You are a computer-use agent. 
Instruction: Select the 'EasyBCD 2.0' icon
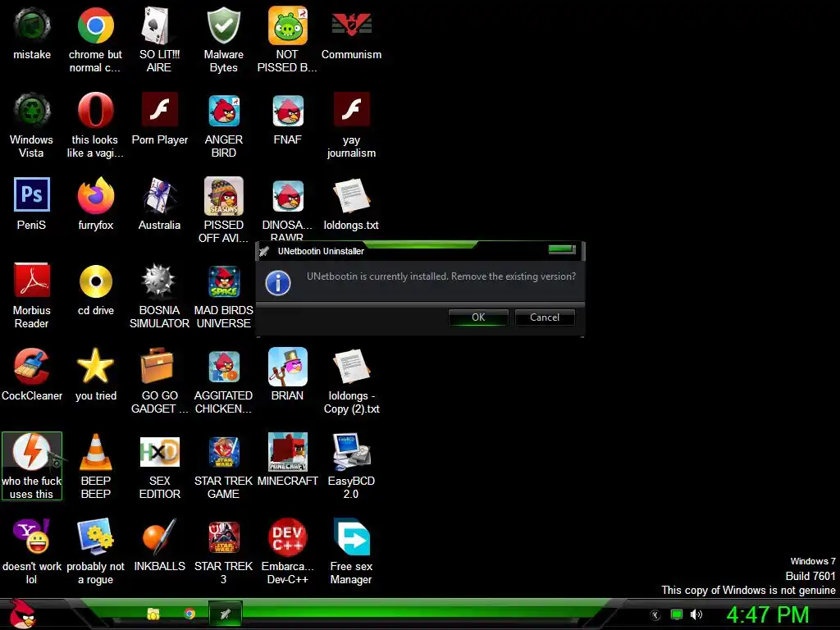(351, 452)
